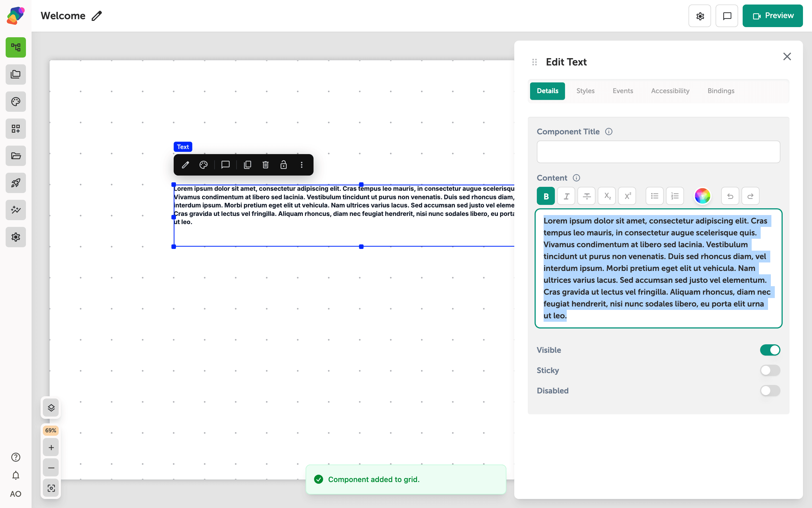Open the three-dot more options menu
Screen dimensions: 812x508
pyautogui.click(x=302, y=165)
